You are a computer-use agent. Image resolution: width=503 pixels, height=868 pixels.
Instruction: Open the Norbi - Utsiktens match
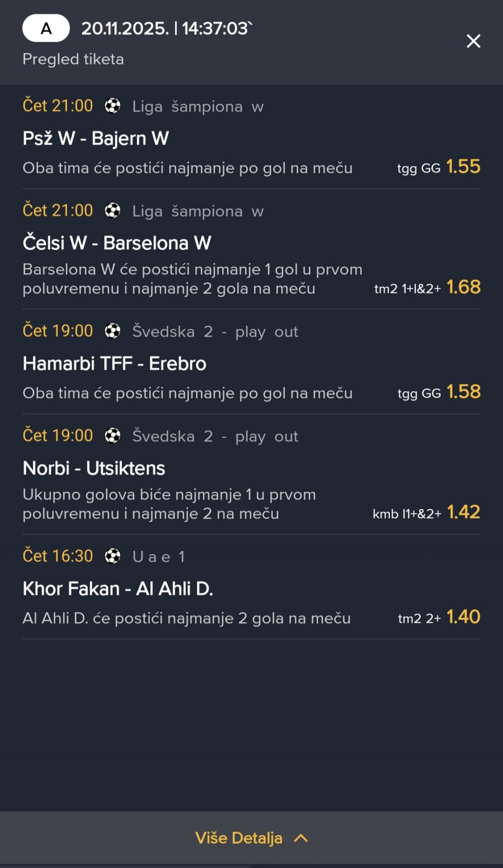tap(94, 468)
